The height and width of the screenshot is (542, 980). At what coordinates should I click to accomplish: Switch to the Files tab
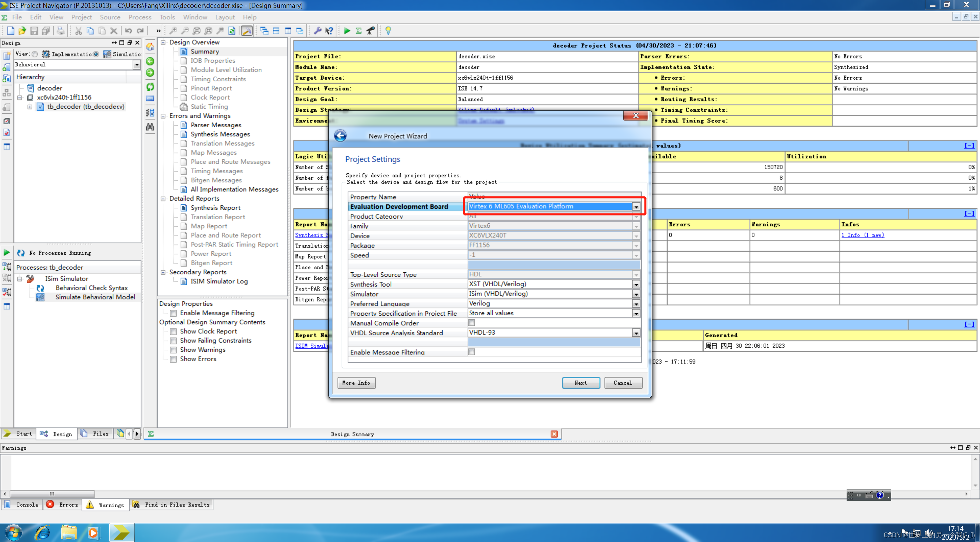coord(95,433)
